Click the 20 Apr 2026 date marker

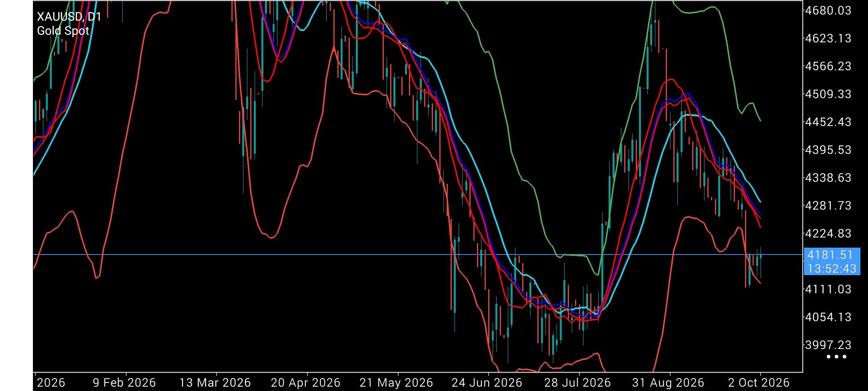click(306, 383)
